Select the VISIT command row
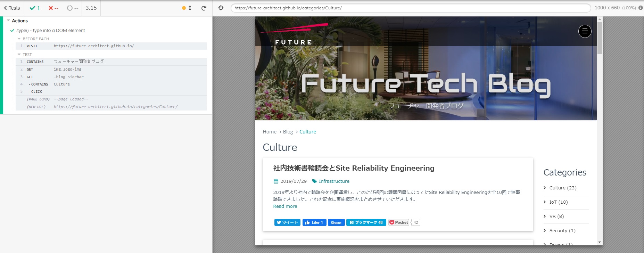 111,46
